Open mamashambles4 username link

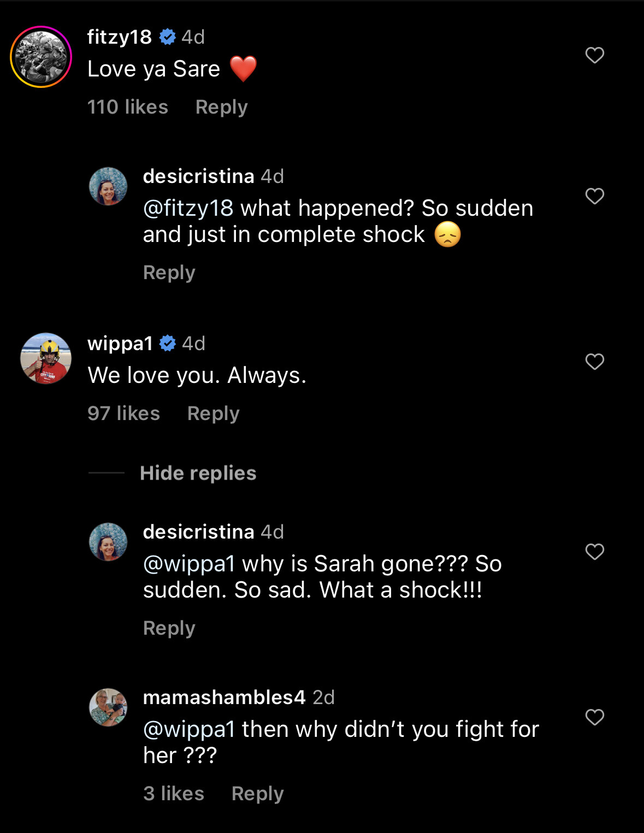(224, 698)
